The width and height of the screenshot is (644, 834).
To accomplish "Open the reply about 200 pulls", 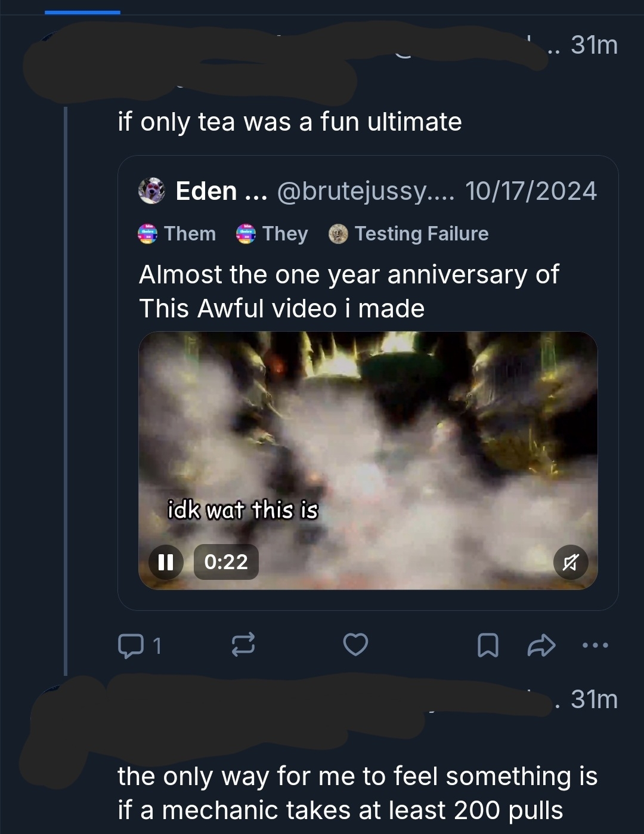I will (357, 793).
